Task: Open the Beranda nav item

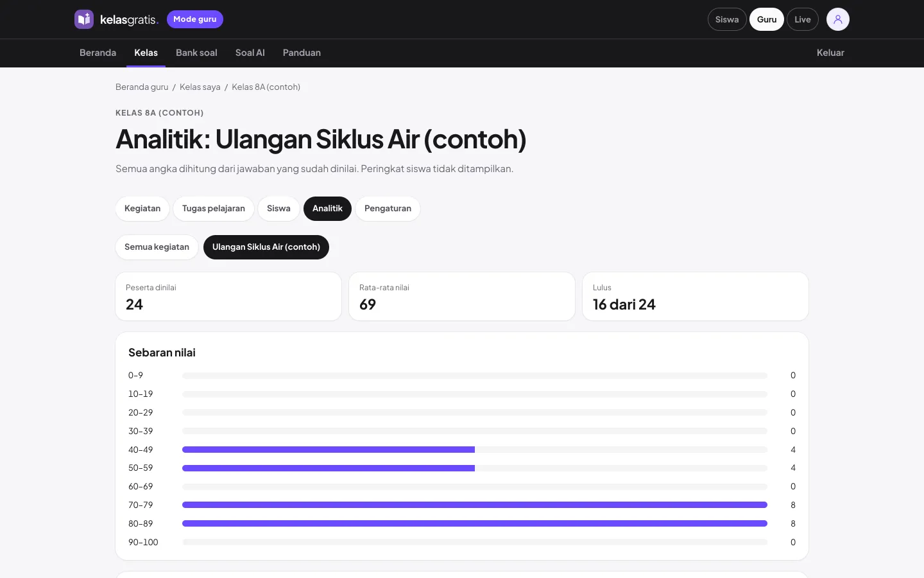Action: click(x=98, y=53)
